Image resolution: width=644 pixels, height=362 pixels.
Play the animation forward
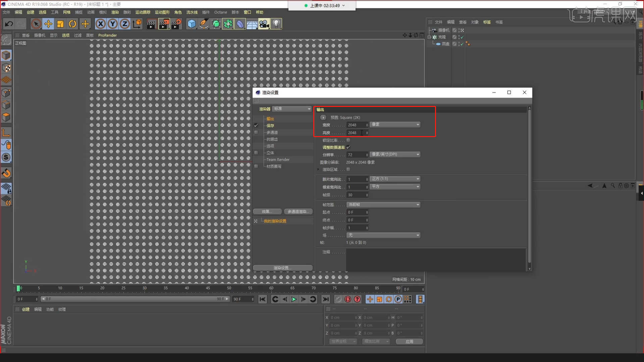pos(294,299)
